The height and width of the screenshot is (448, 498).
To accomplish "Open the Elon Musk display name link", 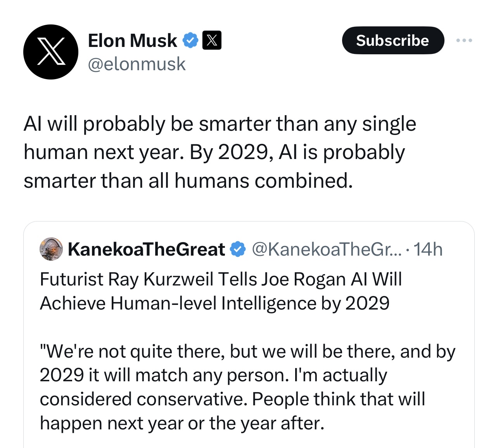I will pyautogui.click(x=132, y=40).
